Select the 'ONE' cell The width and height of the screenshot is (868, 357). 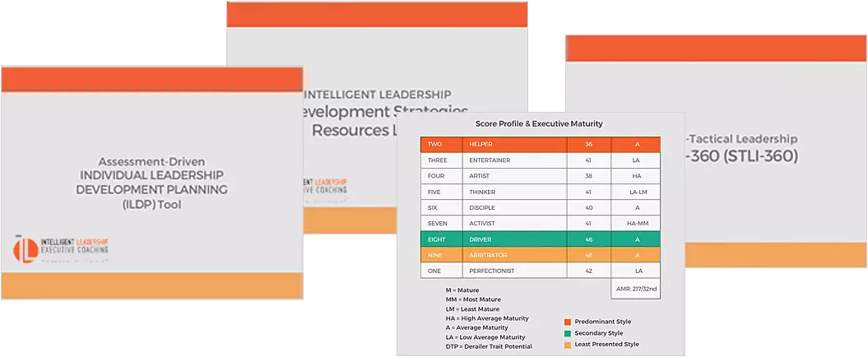point(441,271)
